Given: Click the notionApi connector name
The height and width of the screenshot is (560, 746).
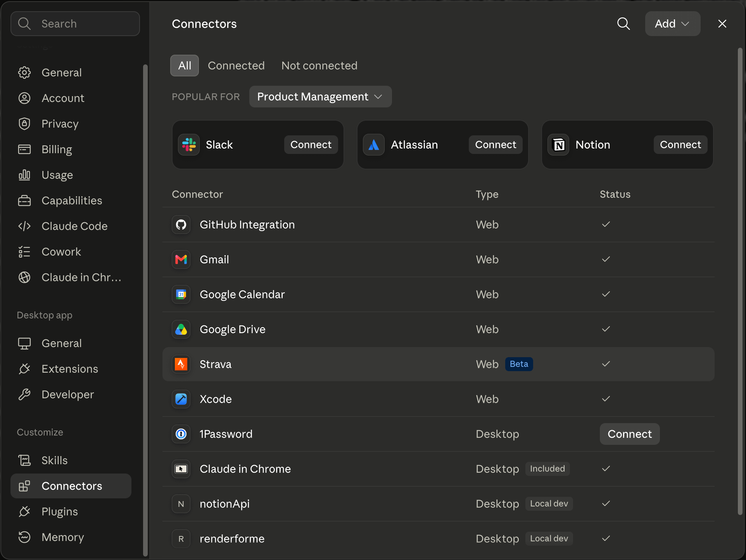Looking at the screenshot, I should [x=224, y=504].
